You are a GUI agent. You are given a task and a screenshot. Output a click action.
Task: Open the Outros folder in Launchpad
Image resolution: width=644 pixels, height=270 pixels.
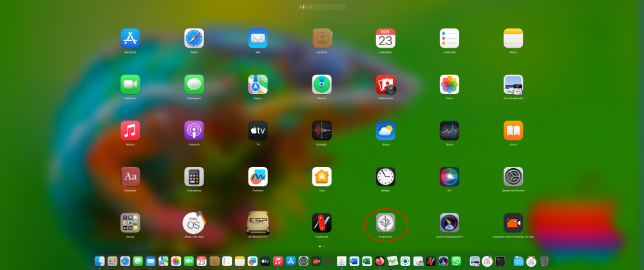[130, 223]
